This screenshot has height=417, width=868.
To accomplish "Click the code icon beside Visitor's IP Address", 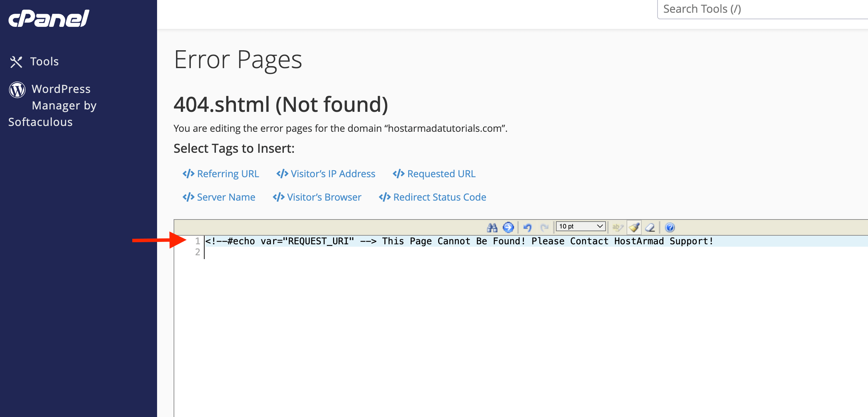I will coord(282,174).
